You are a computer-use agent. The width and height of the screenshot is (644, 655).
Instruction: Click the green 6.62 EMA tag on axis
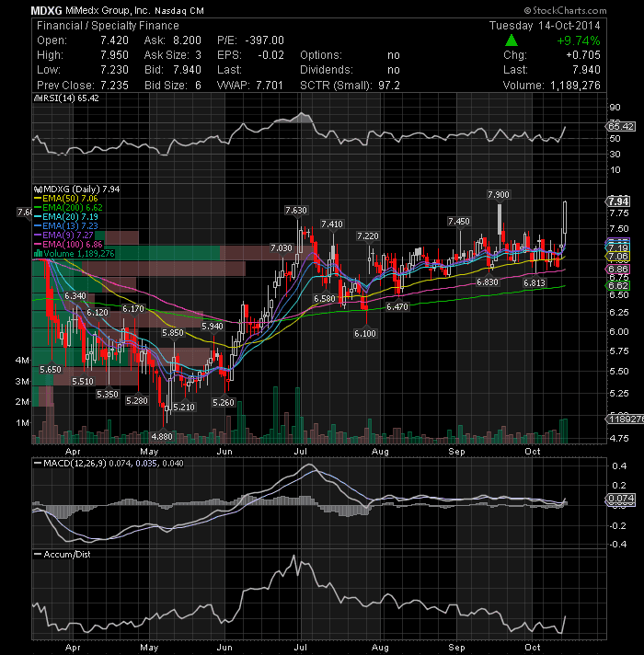(x=618, y=286)
